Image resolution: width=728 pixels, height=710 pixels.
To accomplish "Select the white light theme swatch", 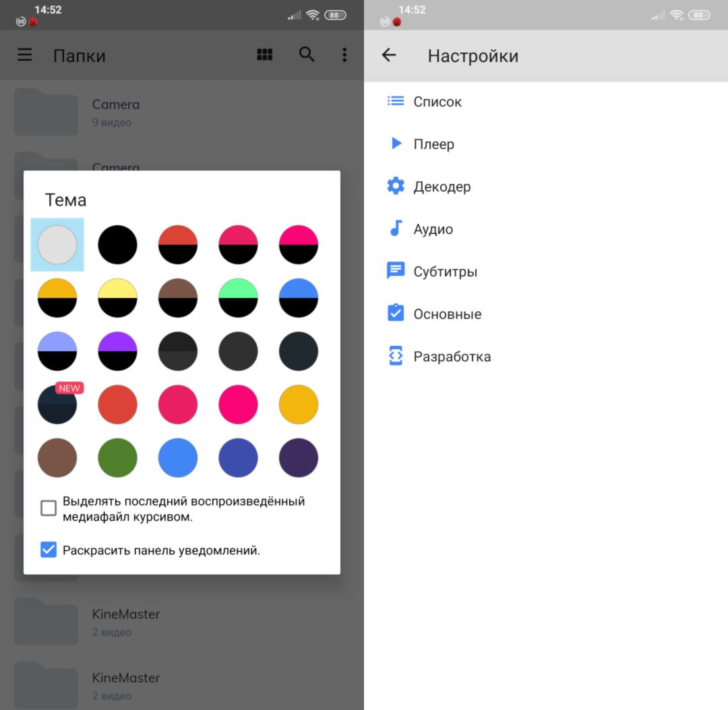I will pyautogui.click(x=57, y=245).
